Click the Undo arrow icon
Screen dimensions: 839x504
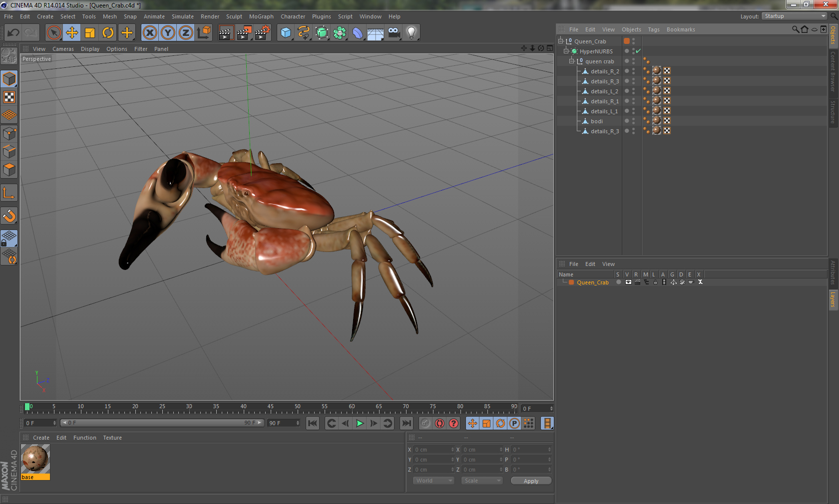(13, 33)
